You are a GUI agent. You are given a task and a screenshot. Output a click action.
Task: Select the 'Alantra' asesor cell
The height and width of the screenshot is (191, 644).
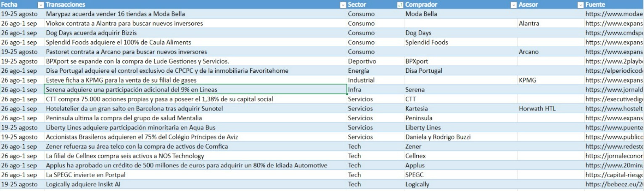click(551, 24)
